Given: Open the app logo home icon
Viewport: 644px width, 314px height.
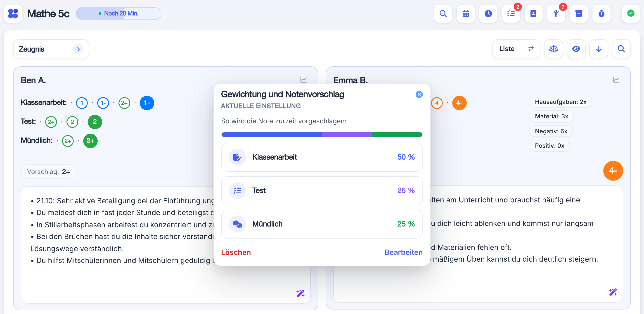Looking at the screenshot, I should (x=13, y=14).
